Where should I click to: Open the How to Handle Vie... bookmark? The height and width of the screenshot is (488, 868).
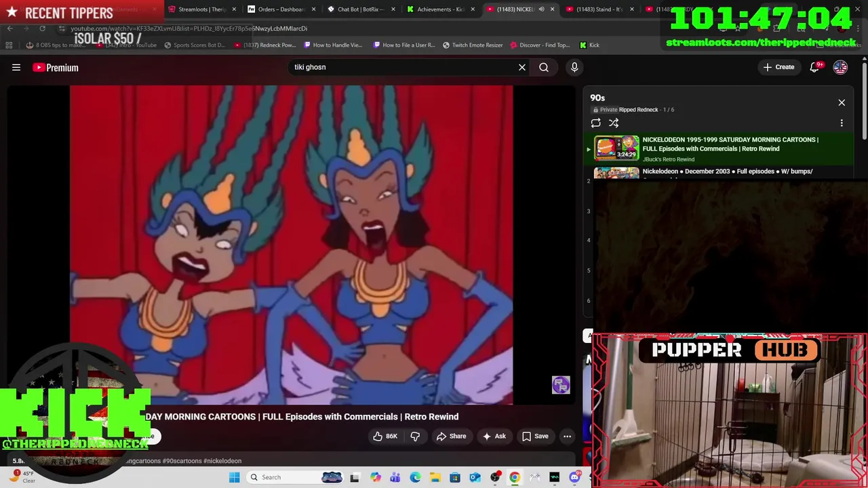(x=333, y=45)
